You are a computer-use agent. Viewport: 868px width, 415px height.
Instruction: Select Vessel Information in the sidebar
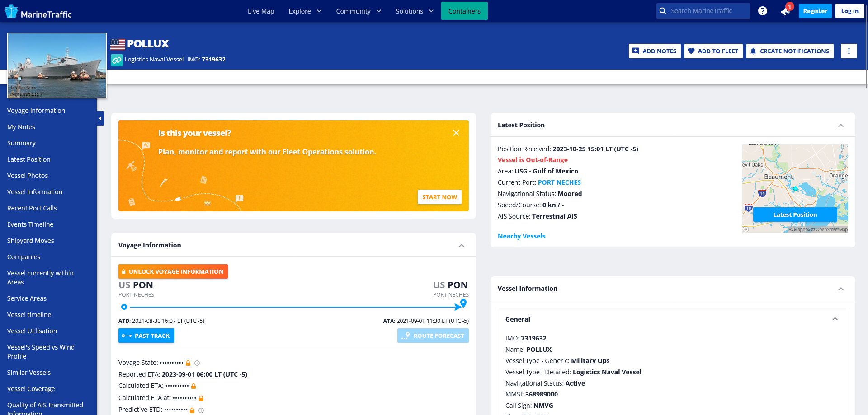35,192
